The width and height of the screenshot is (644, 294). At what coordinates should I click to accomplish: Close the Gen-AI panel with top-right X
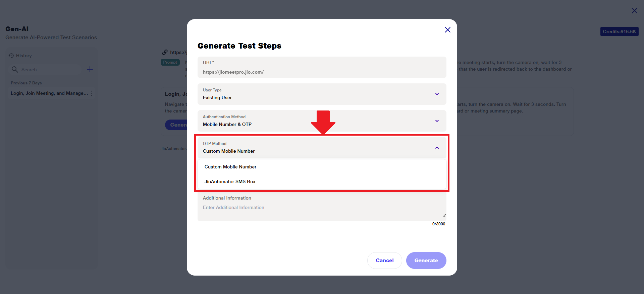pyautogui.click(x=634, y=11)
